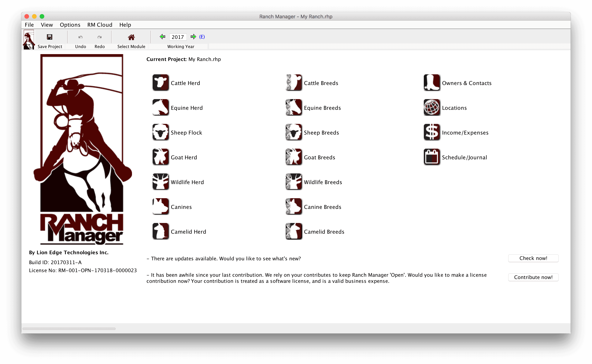The height and width of the screenshot is (364, 592).
Task: Select the Sheep Flock module icon
Action: (161, 132)
